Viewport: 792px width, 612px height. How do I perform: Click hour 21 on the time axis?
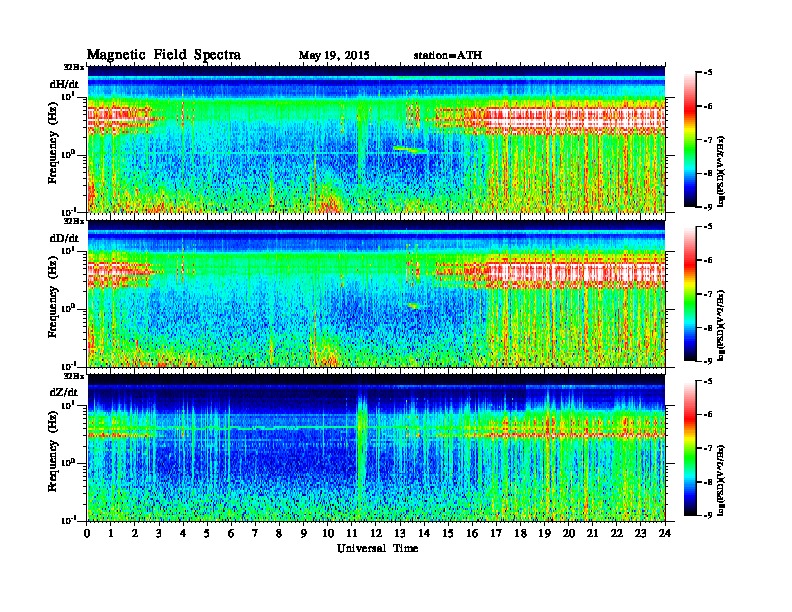pyautogui.click(x=592, y=533)
